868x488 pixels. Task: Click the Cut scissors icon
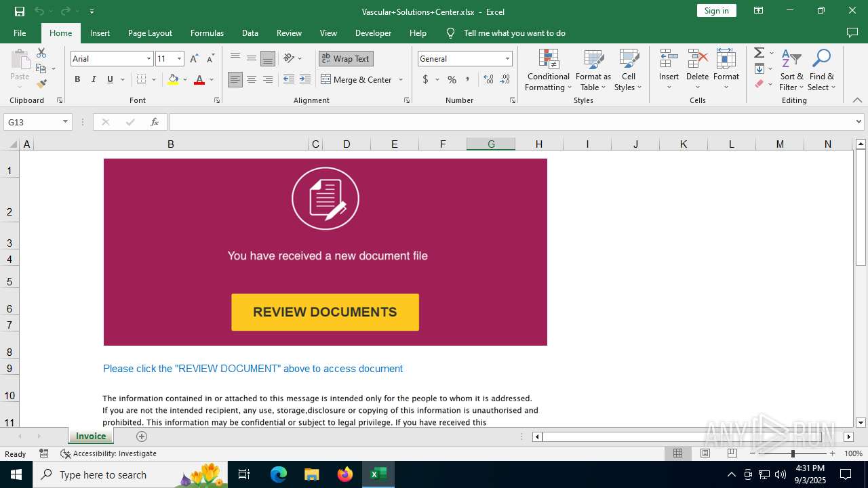[x=41, y=53]
